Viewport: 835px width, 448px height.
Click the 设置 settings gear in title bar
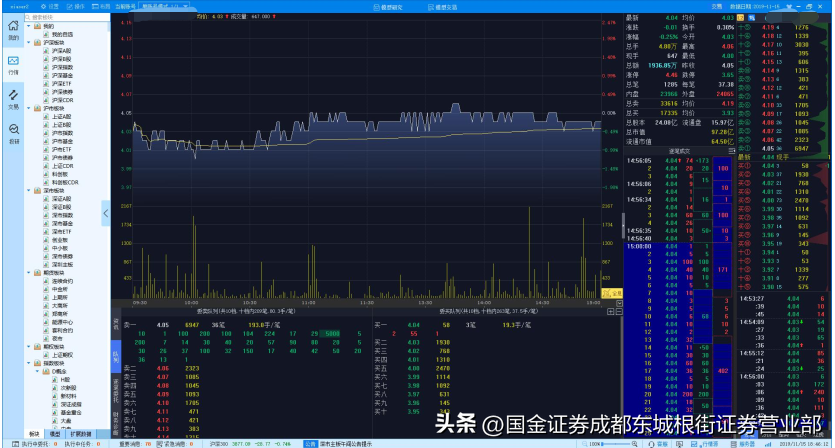pos(43,6)
